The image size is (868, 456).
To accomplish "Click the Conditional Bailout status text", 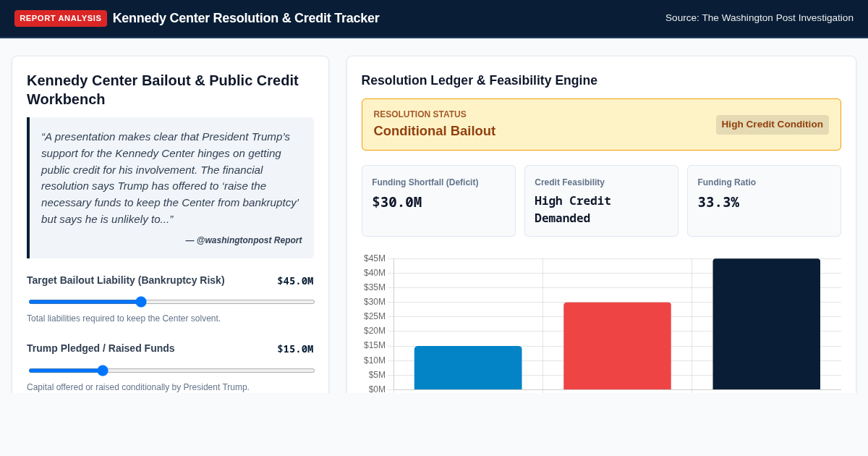I will [x=435, y=131].
